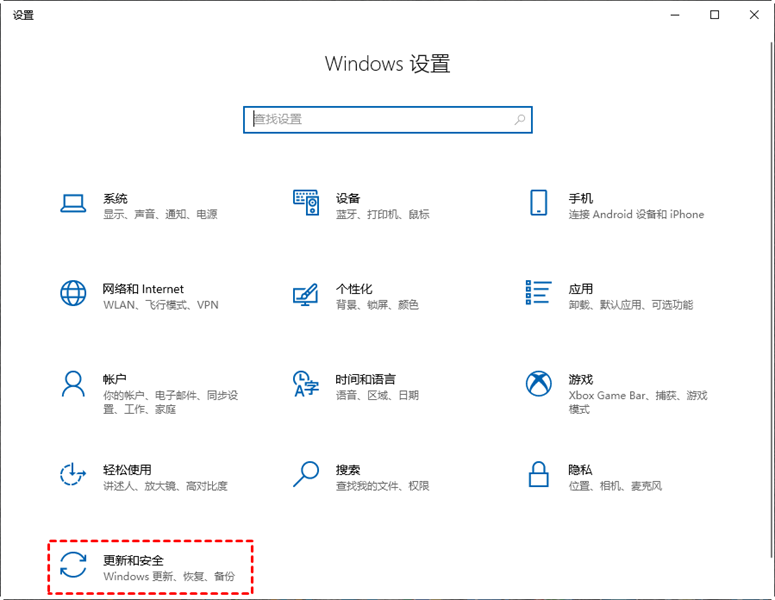Image resolution: width=775 pixels, height=600 pixels.
Task: Click the 设备 keyboard and speaker icon
Action: (305, 204)
